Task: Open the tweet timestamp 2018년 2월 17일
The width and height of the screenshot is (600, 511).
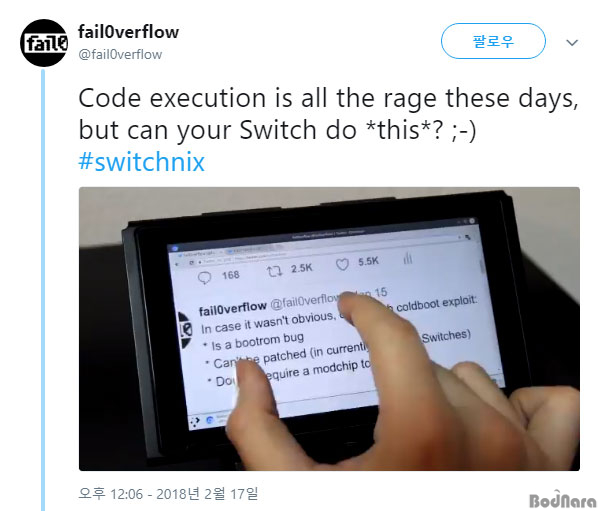Action: pyautogui.click(x=168, y=494)
